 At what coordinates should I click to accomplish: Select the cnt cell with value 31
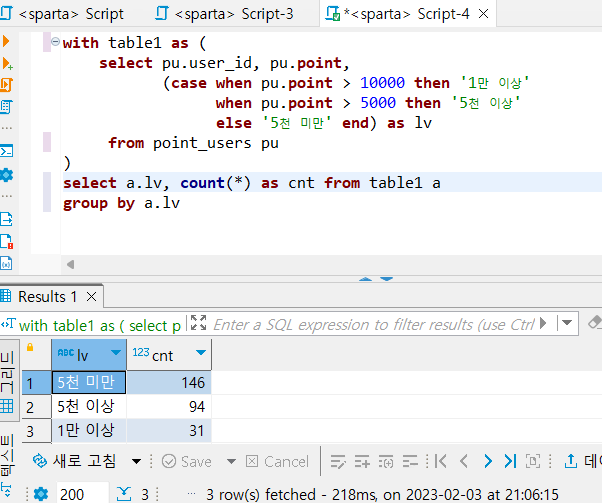tap(169, 430)
